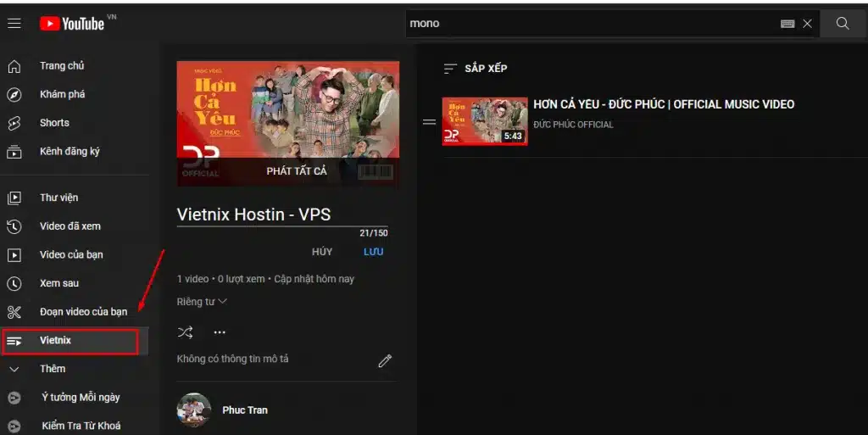Open the Hơn Cả Yêu video thumbnail

point(484,121)
